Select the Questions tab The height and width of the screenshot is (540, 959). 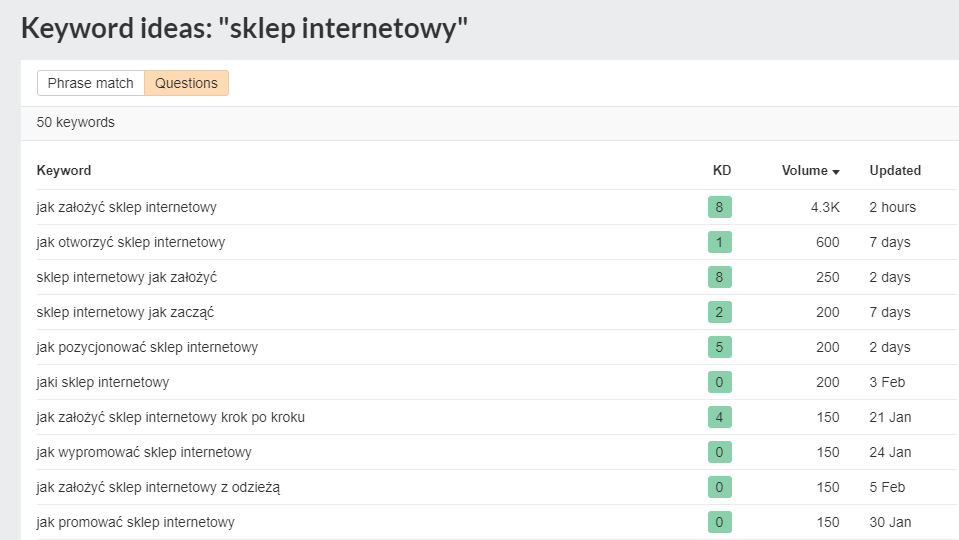(186, 83)
